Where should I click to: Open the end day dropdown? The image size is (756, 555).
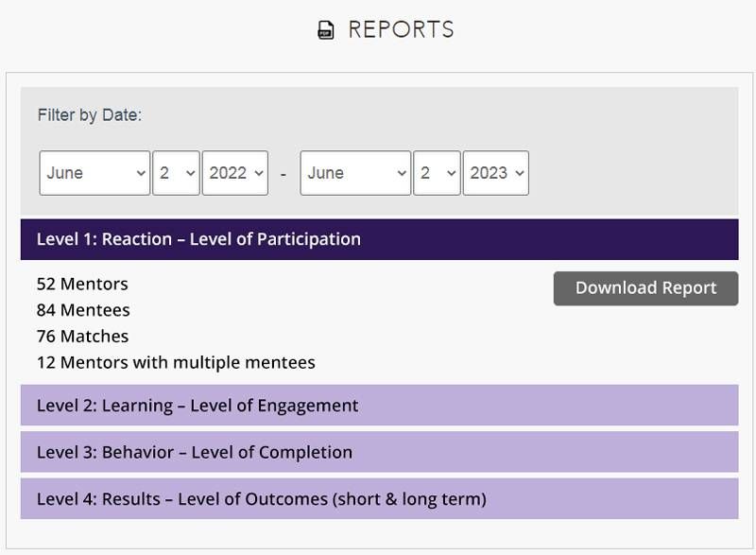(437, 173)
